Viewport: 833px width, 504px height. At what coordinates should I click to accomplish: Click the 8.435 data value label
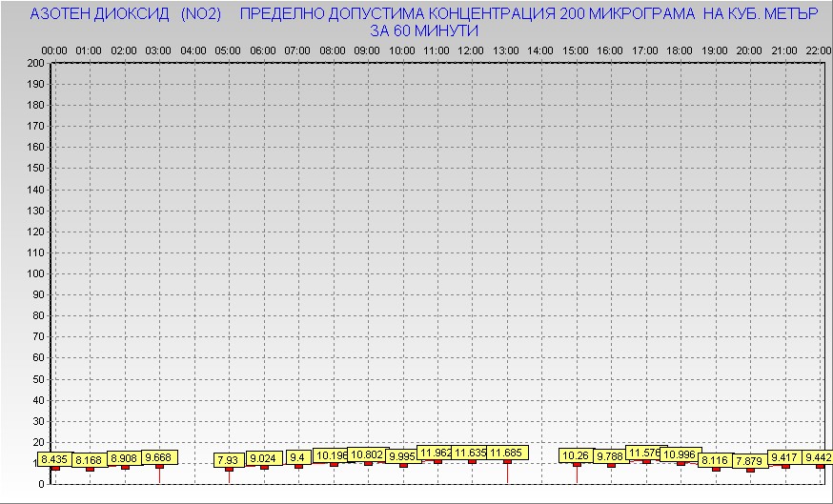coord(55,459)
